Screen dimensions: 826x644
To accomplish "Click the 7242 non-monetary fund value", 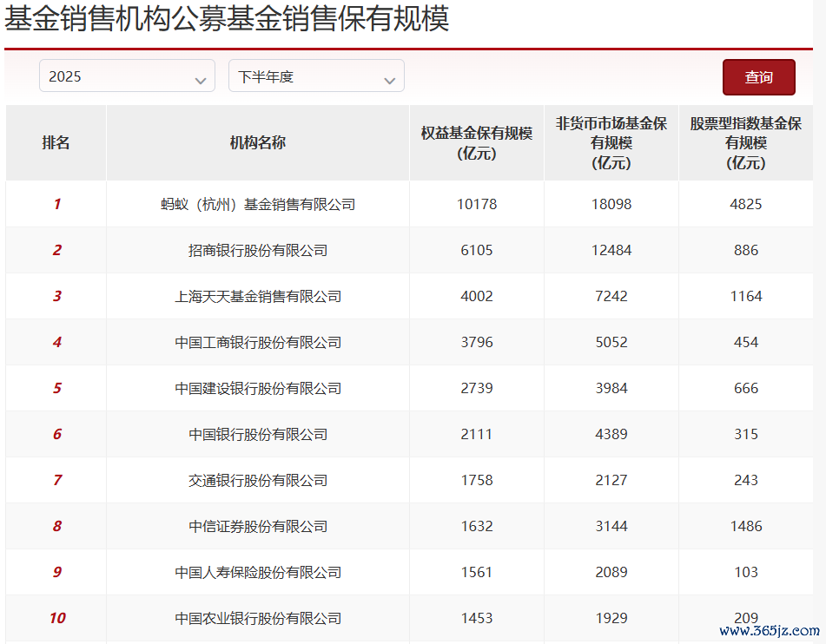I will 611,296.
